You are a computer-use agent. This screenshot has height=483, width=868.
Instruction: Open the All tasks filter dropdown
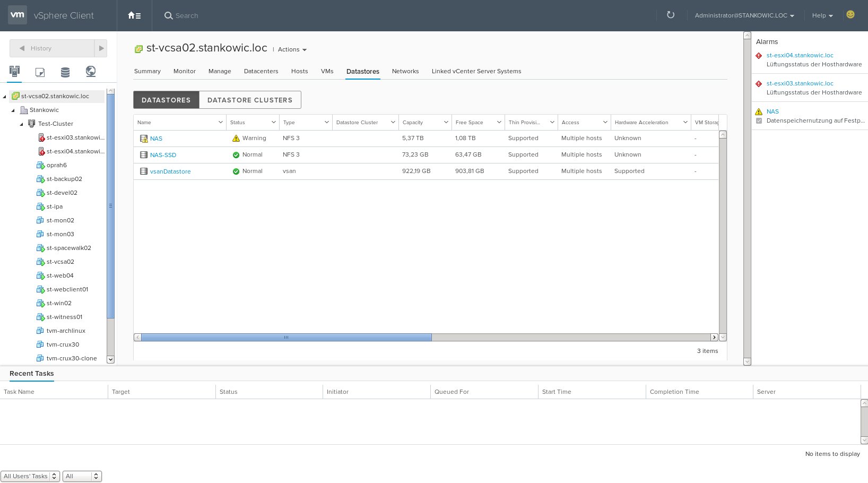coord(82,476)
